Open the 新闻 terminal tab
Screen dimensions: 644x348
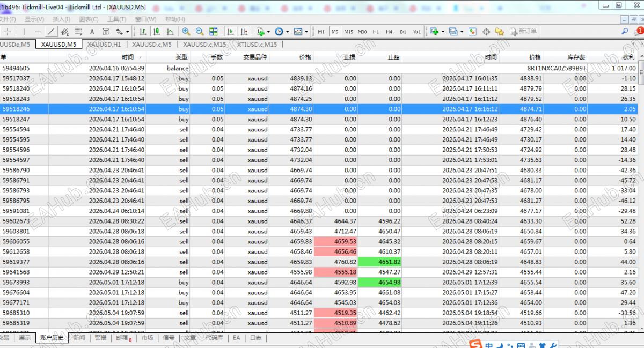79,338
